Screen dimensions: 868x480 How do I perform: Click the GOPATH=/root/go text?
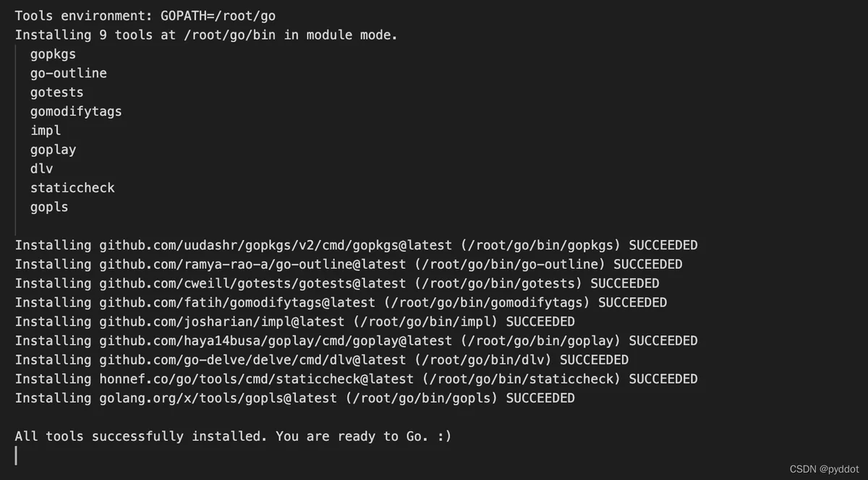218,16
